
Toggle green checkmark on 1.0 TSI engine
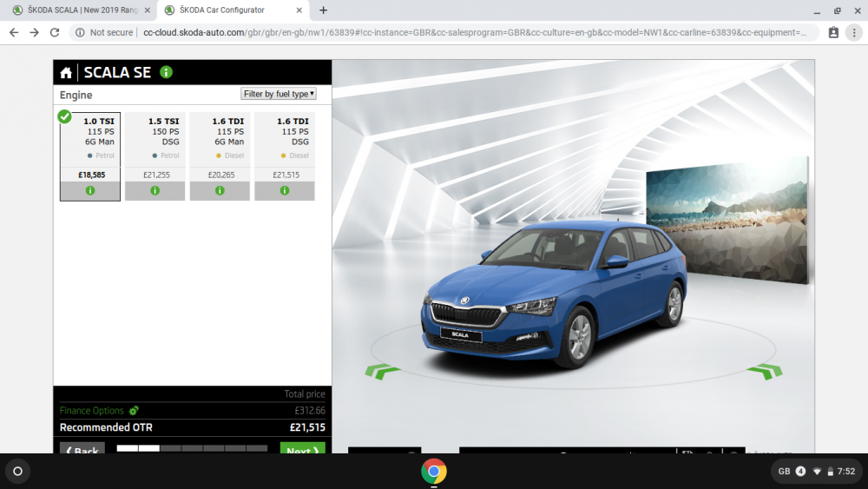click(65, 116)
